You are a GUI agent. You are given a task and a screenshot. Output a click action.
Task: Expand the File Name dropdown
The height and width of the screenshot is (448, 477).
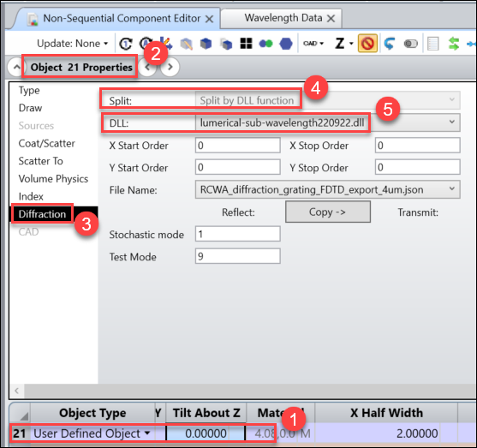point(452,188)
